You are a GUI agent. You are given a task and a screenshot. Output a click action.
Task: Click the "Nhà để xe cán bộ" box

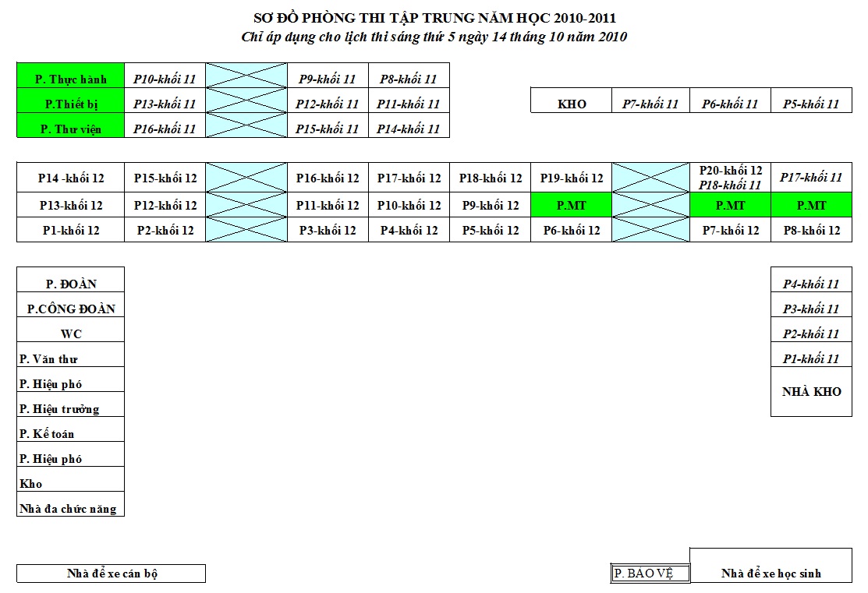click(111, 574)
